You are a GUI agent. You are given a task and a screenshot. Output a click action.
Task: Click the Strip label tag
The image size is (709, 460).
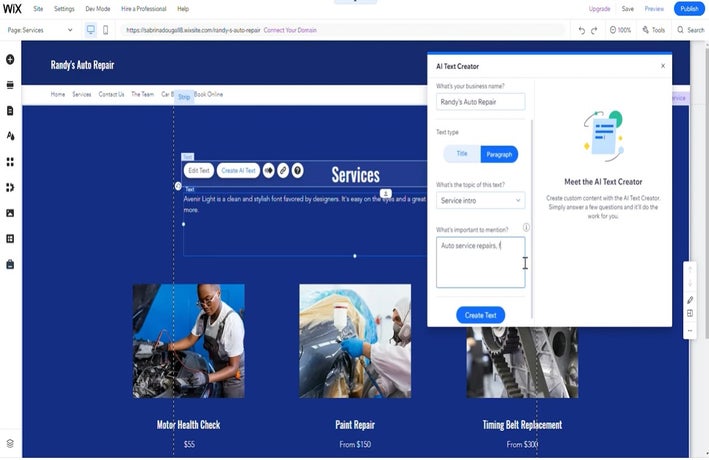184,97
